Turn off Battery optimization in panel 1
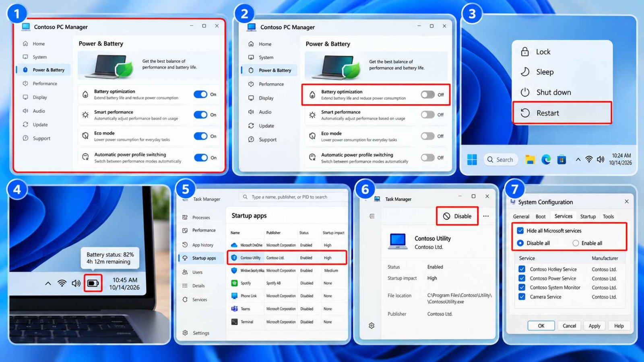 200,94
